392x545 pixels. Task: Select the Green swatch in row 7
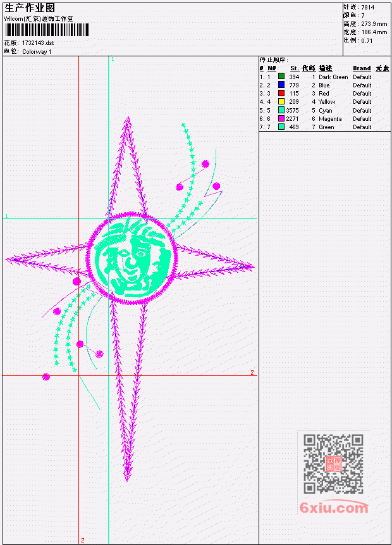point(281,127)
